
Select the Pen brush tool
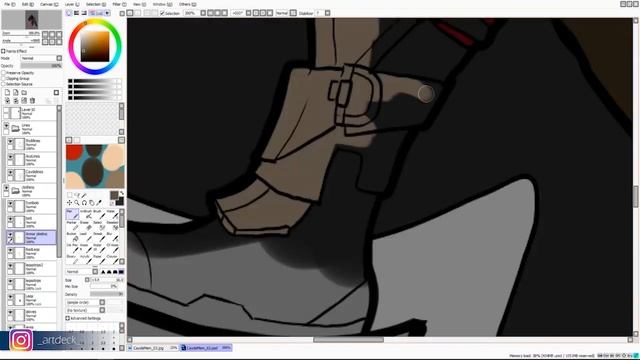[x=72, y=214]
